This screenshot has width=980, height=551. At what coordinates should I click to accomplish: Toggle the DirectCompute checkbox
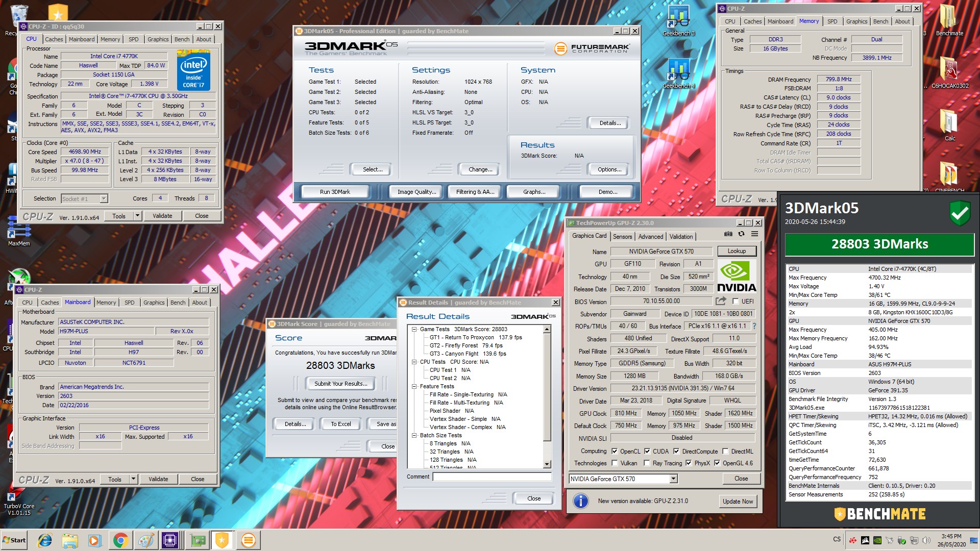676,452
